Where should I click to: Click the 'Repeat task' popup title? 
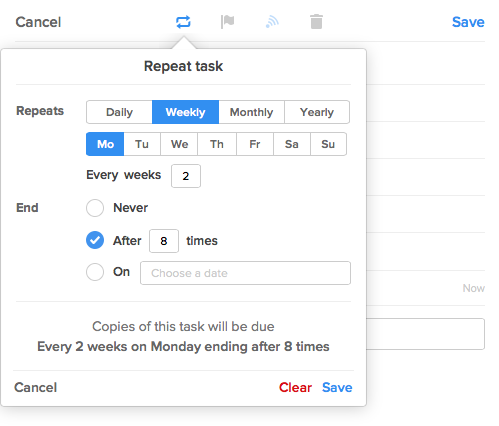tap(183, 66)
